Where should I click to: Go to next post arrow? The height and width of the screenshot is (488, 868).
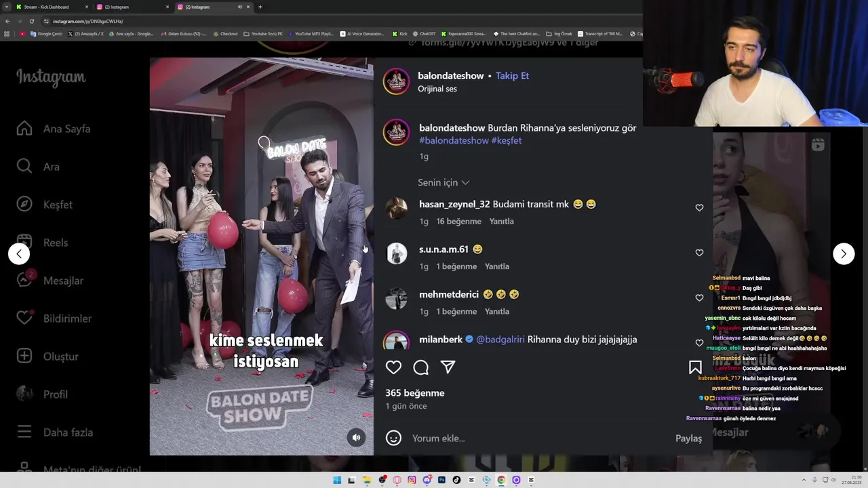[844, 254]
